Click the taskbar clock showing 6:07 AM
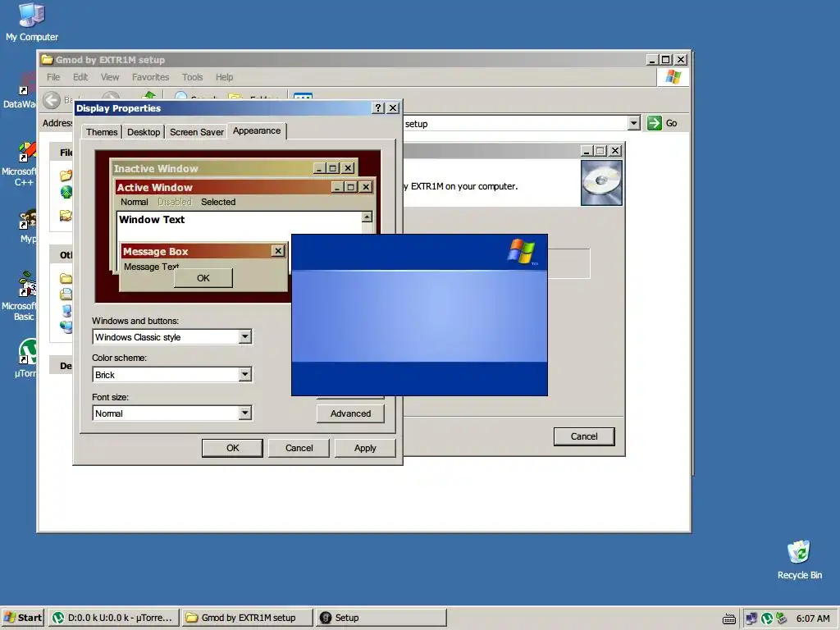 point(813,619)
